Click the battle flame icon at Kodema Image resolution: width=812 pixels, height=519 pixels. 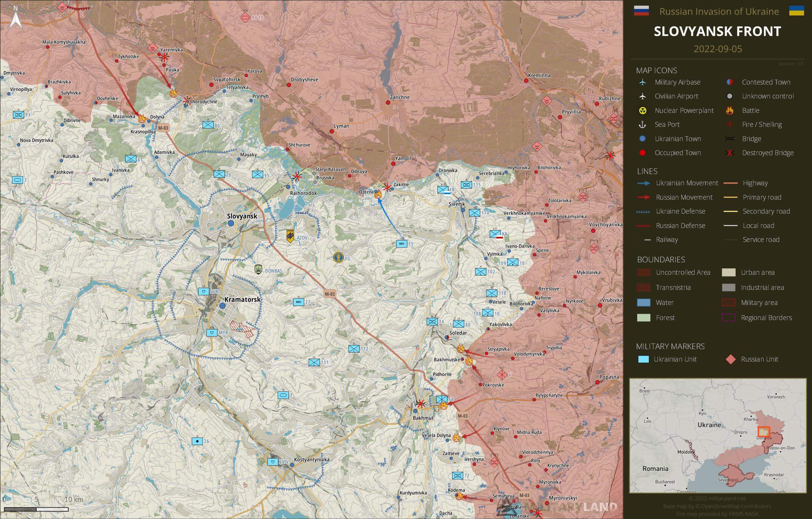(x=459, y=496)
